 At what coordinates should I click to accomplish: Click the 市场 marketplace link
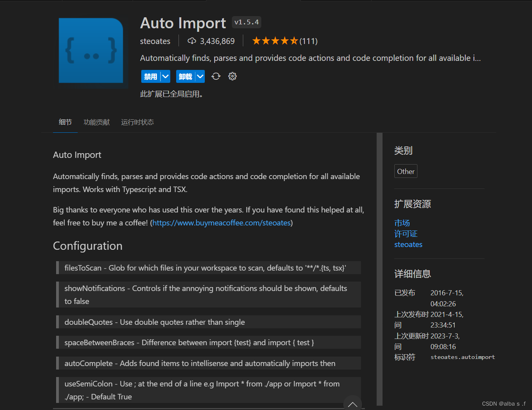click(402, 223)
